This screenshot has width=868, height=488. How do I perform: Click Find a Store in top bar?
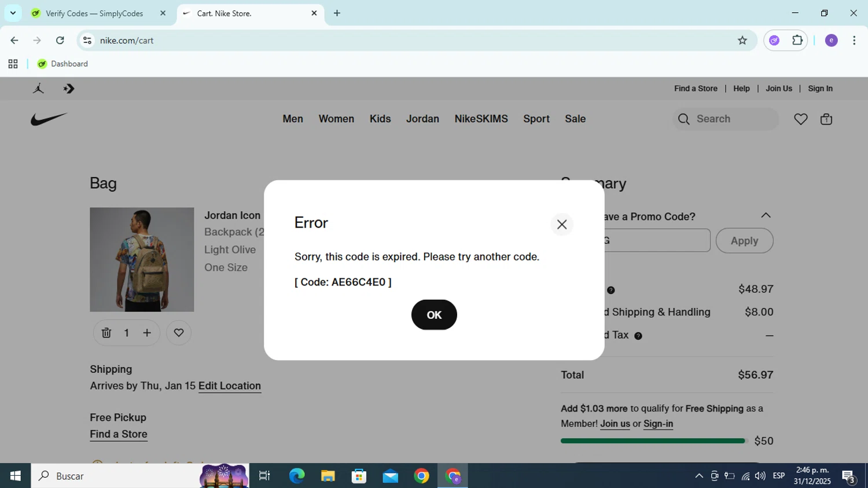tap(696, 89)
